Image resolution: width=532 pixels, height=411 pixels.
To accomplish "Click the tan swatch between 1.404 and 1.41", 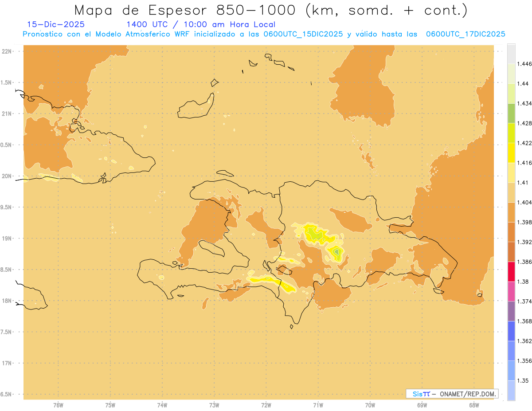I will (x=511, y=192).
